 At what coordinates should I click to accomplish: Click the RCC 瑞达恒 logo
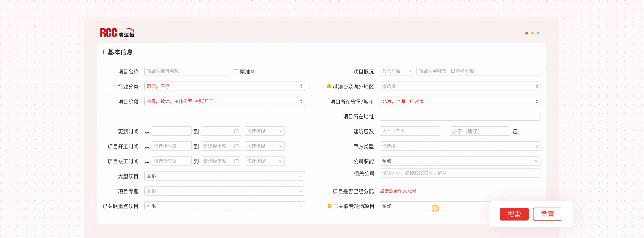click(117, 33)
